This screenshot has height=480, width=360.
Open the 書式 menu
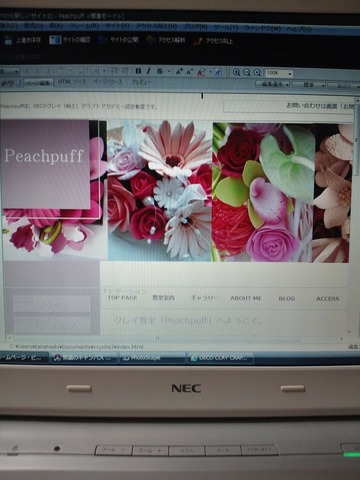[x=33, y=25]
